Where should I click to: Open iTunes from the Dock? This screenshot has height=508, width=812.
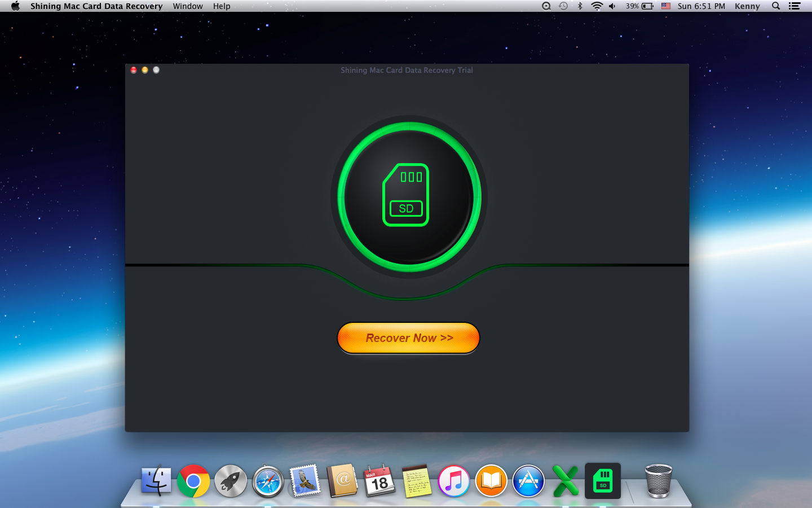pos(454,481)
